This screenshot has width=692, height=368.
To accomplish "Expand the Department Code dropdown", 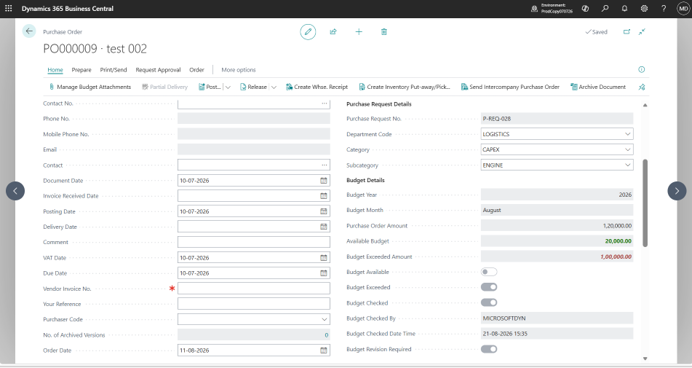I will (628, 134).
